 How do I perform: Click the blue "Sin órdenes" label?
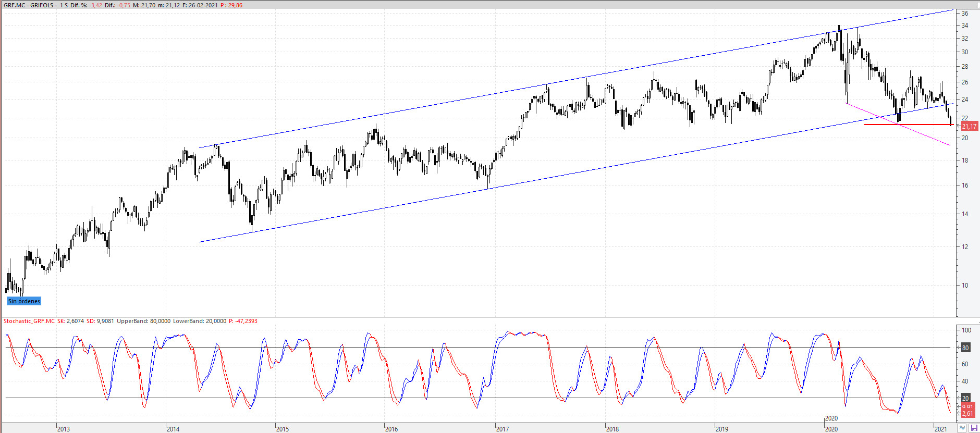24,301
